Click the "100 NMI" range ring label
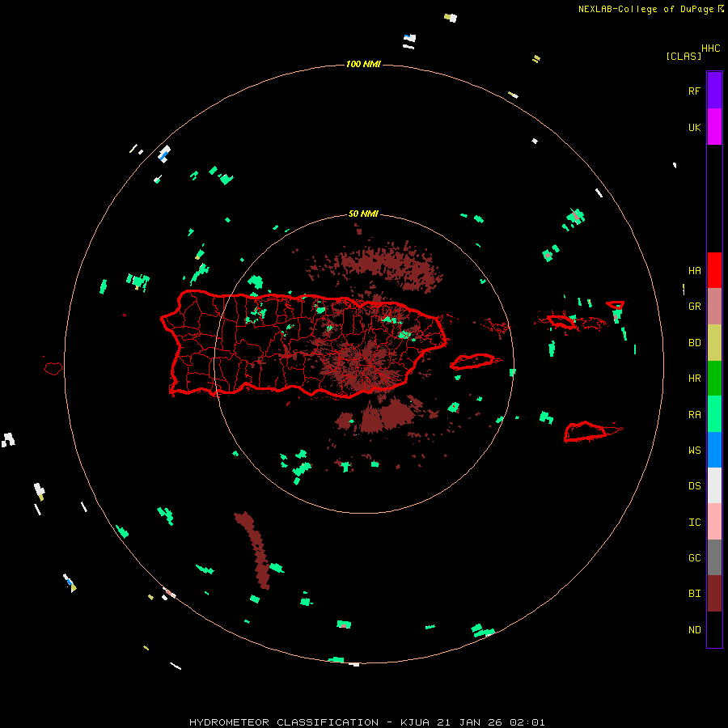 [x=363, y=64]
